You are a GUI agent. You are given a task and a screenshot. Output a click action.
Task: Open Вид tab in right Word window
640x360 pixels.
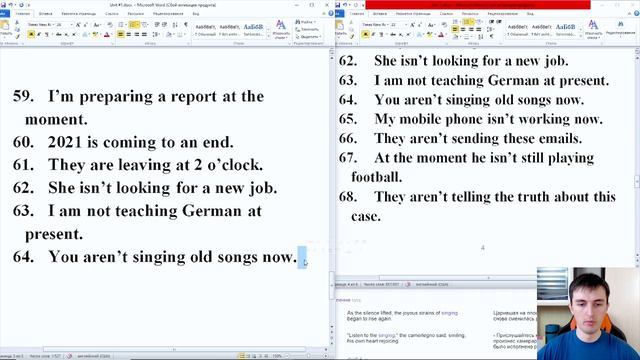(x=530, y=13)
